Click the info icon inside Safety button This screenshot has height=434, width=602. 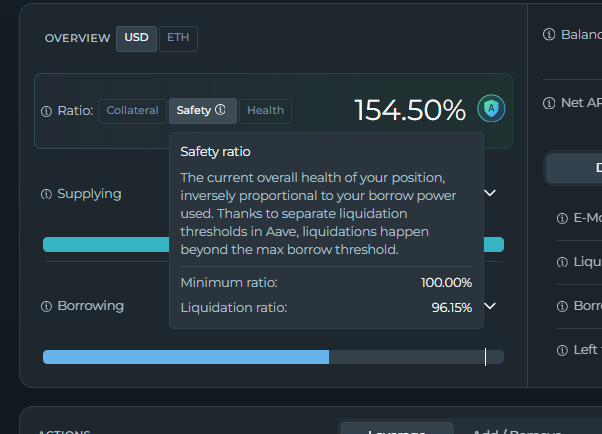coord(220,110)
